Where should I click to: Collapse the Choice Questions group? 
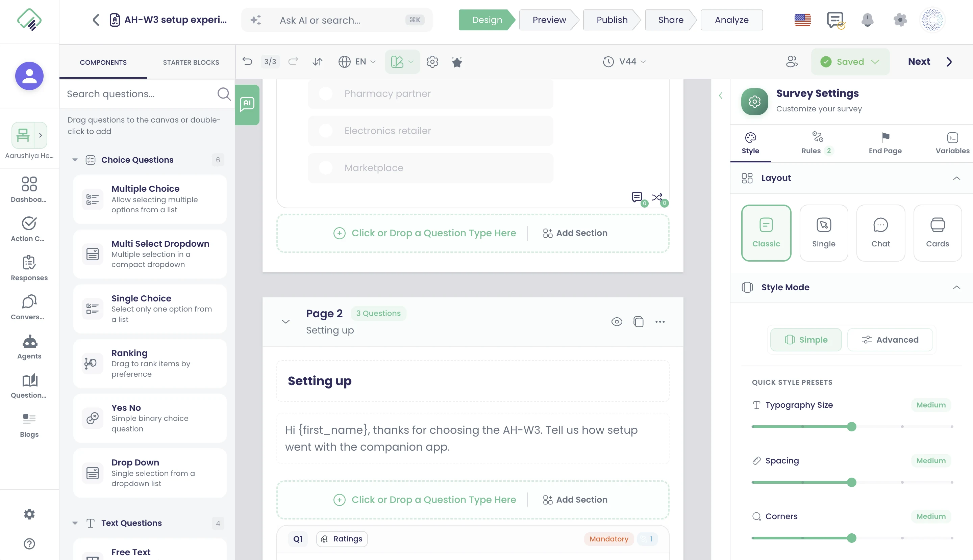[x=75, y=160]
